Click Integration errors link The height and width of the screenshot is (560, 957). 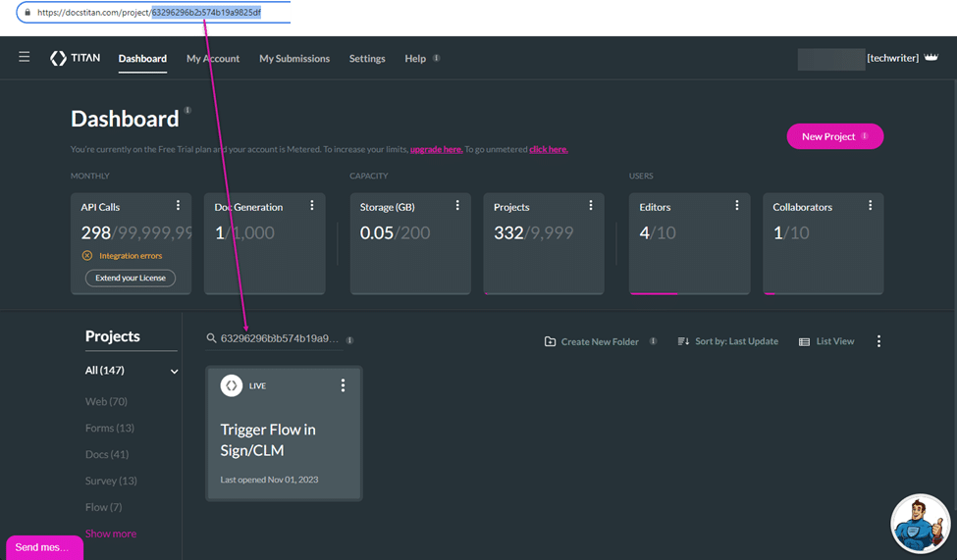point(131,256)
